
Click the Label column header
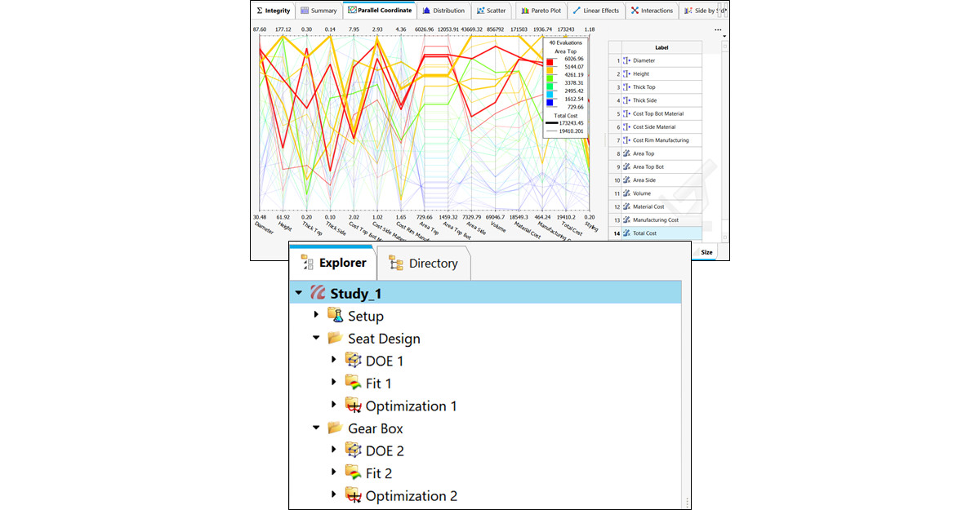coord(661,47)
